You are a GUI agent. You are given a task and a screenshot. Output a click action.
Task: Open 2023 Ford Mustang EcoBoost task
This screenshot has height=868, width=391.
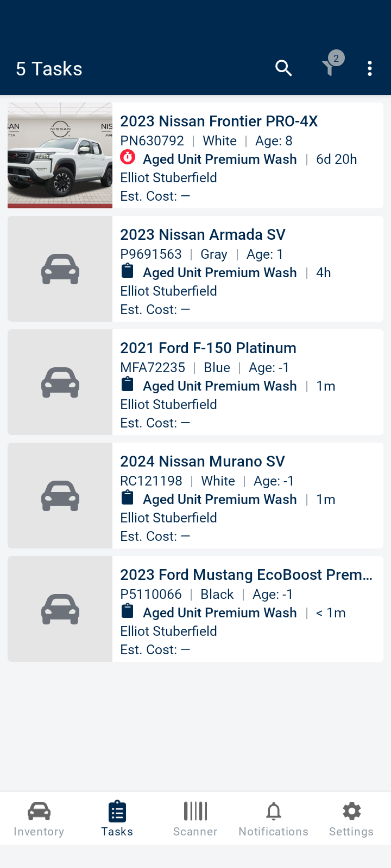coord(246,575)
